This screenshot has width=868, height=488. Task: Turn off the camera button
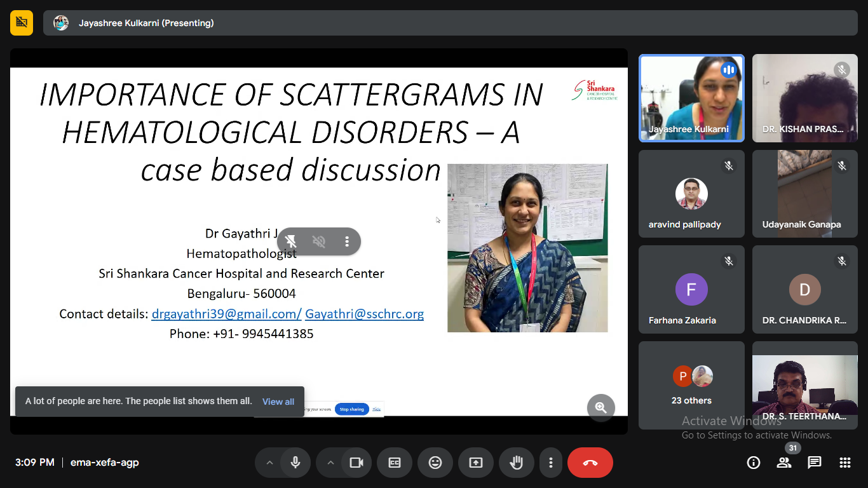[356, 463]
